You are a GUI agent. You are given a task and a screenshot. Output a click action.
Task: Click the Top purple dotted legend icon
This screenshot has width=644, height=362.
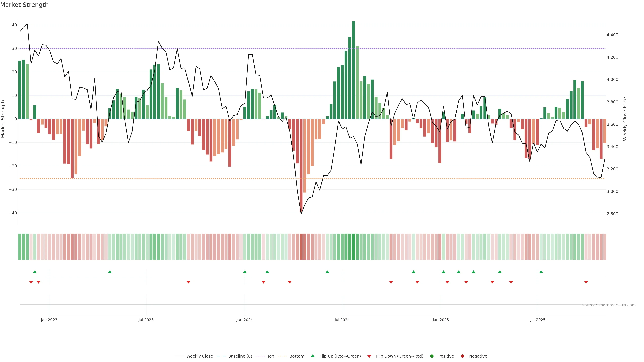pyautogui.click(x=260, y=356)
